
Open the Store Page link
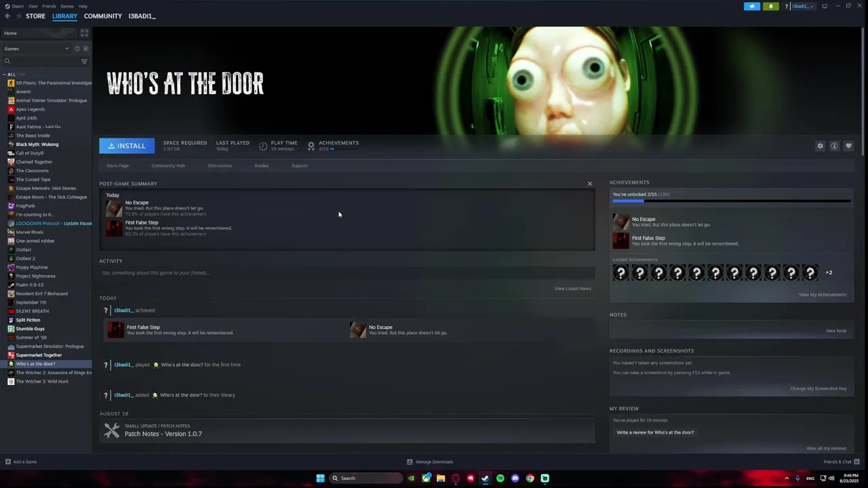point(117,165)
